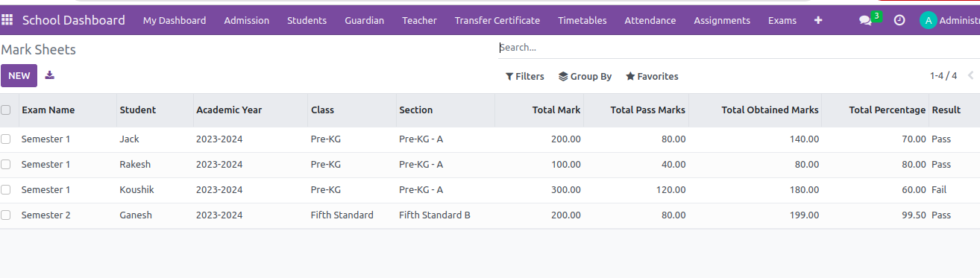
Task: Open the Transfer Certificate menu
Action: [x=497, y=20]
